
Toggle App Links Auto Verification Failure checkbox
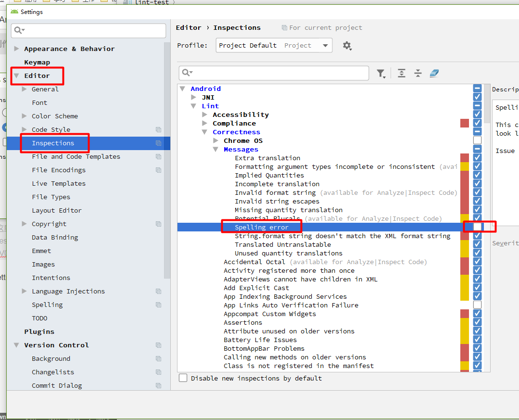click(x=477, y=305)
